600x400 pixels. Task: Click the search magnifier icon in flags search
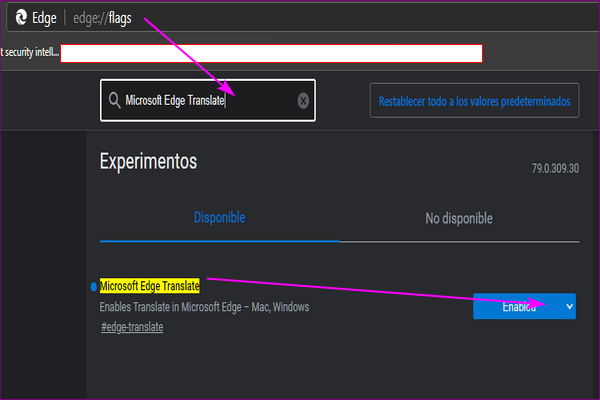click(114, 101)
